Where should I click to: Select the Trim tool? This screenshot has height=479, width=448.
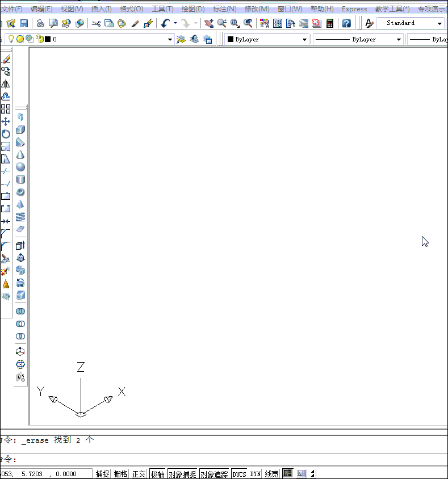pos(6,171)
